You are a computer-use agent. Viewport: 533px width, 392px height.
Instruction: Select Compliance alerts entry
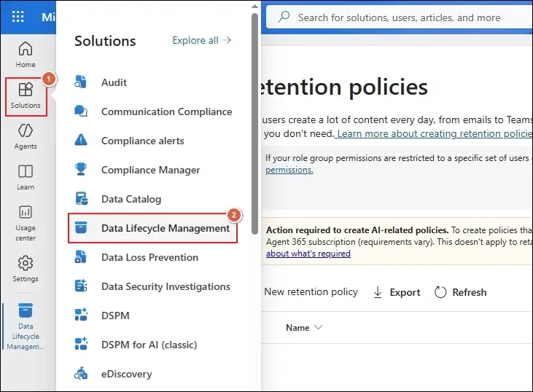(142, 141)
